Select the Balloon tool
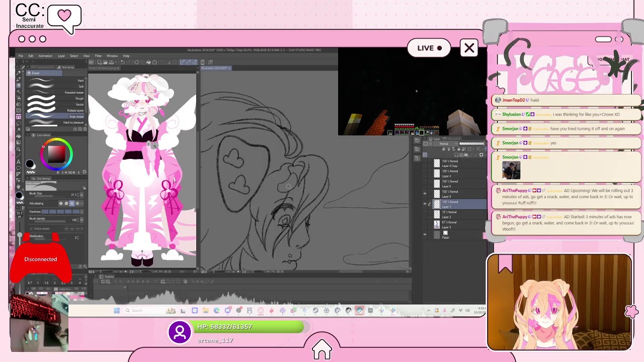The height and width of the screenshot is (362, 644). tap(19, 168)
